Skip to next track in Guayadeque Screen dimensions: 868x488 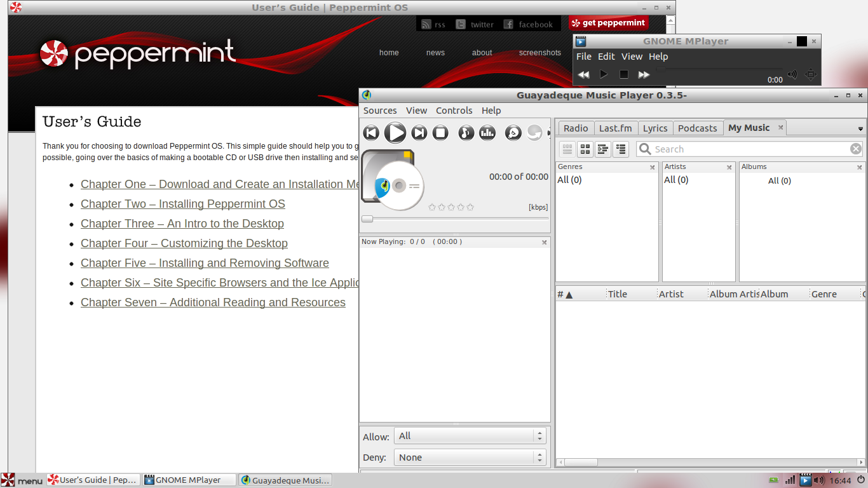419,133
